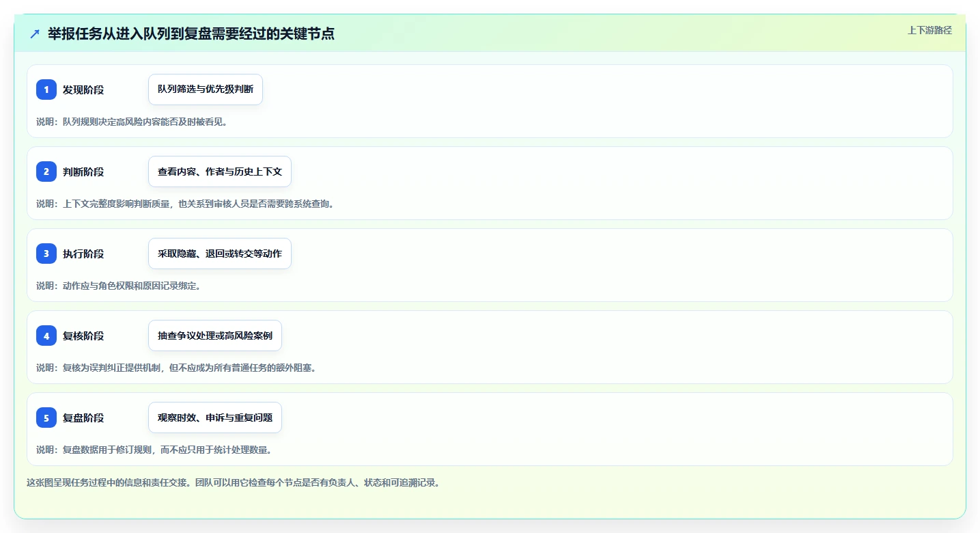Click the step 5 number badge

[x=46, y=418]
